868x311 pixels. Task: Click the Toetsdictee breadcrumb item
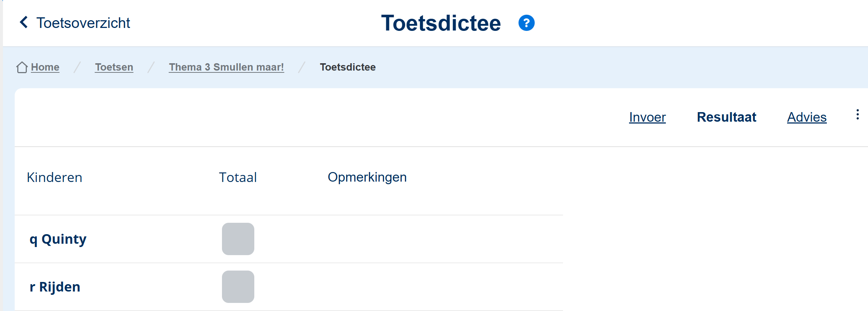point(348,67)
